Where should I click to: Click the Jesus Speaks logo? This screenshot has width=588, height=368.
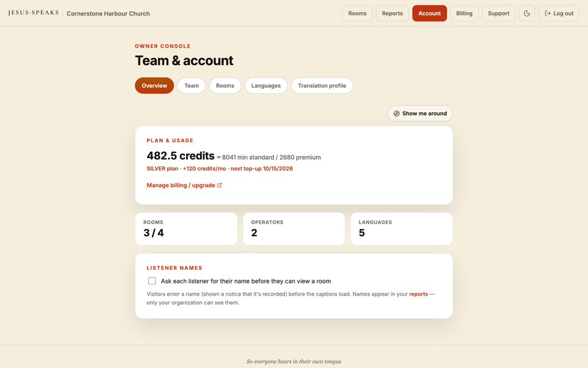(33, 13)
